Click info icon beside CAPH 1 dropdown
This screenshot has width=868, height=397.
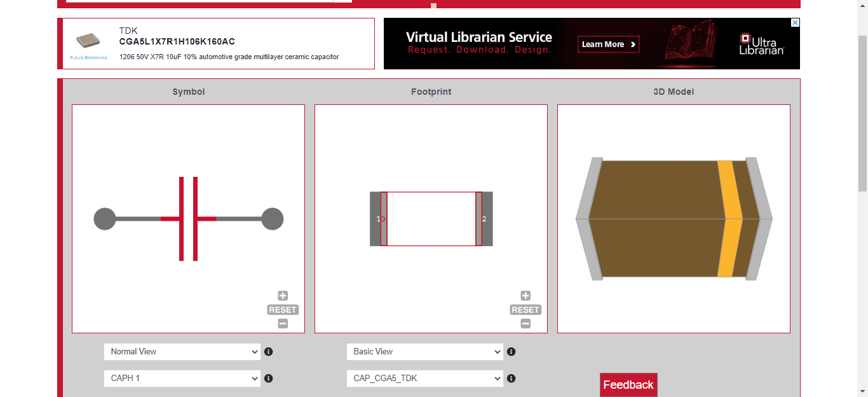point(269,379)
